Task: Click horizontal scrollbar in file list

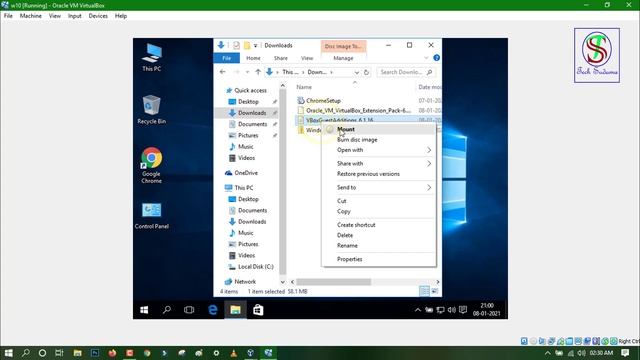Action: 333,282
